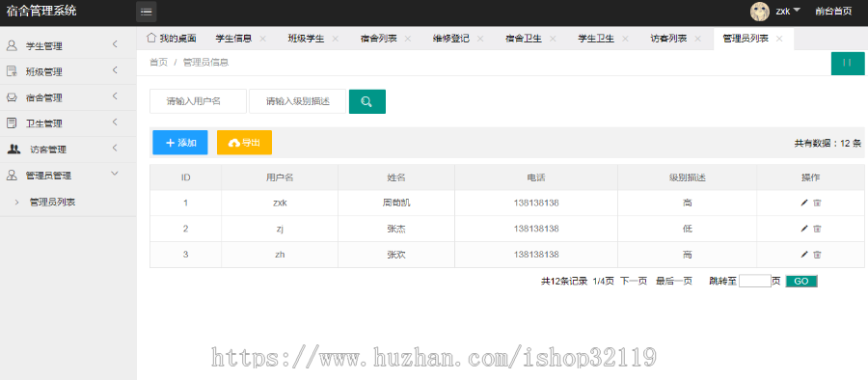Viewport: 868px width, 380px height.
Task: Switch to the 宿舍列表 tab
Action: pyautogui.click(x=378, y=39)
